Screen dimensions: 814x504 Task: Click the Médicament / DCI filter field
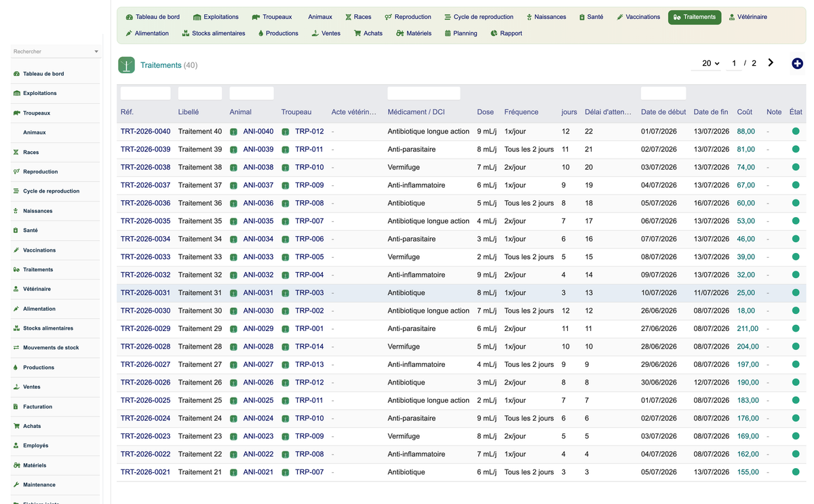pos(424,93)
